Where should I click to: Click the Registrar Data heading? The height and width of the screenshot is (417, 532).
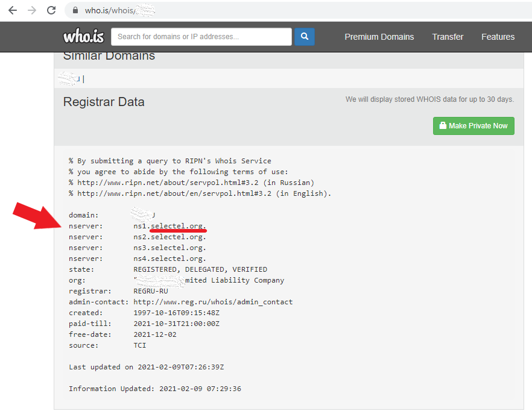click(x=104, y=102)
